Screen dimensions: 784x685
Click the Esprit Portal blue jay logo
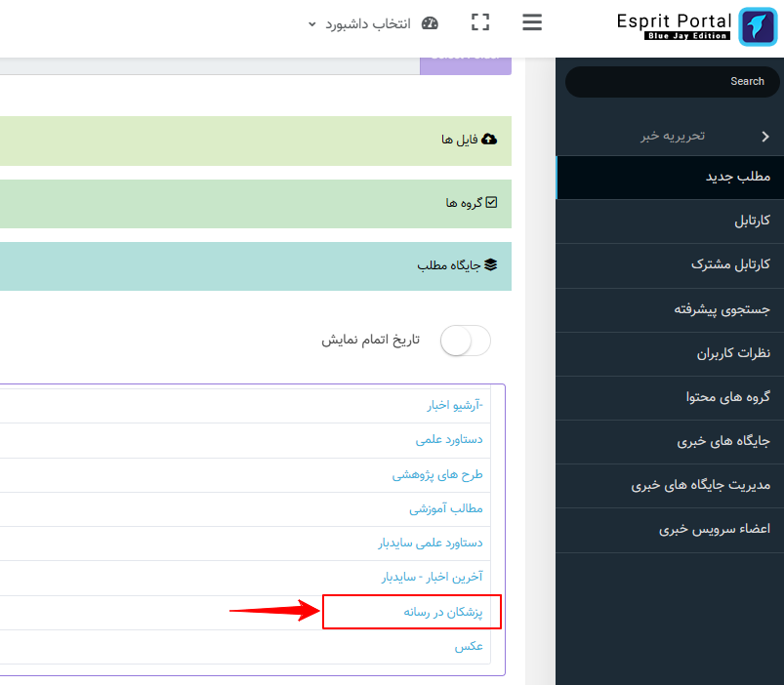[758, 26]
